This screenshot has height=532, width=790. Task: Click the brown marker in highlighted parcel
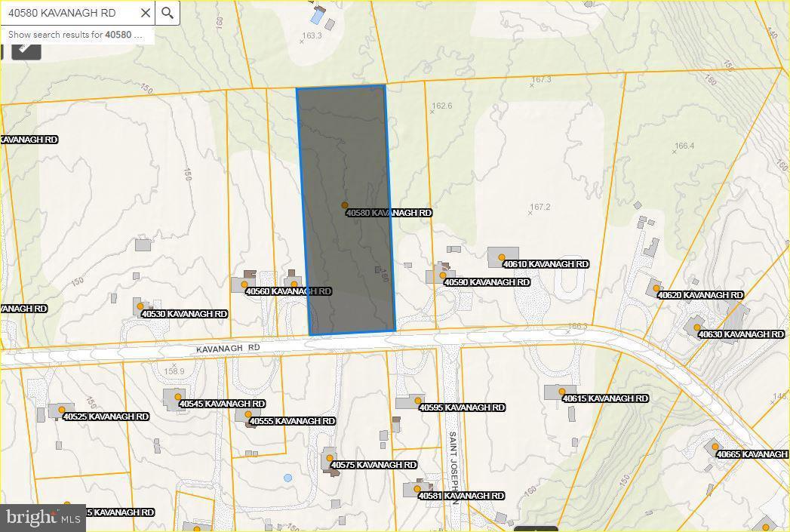345,205
